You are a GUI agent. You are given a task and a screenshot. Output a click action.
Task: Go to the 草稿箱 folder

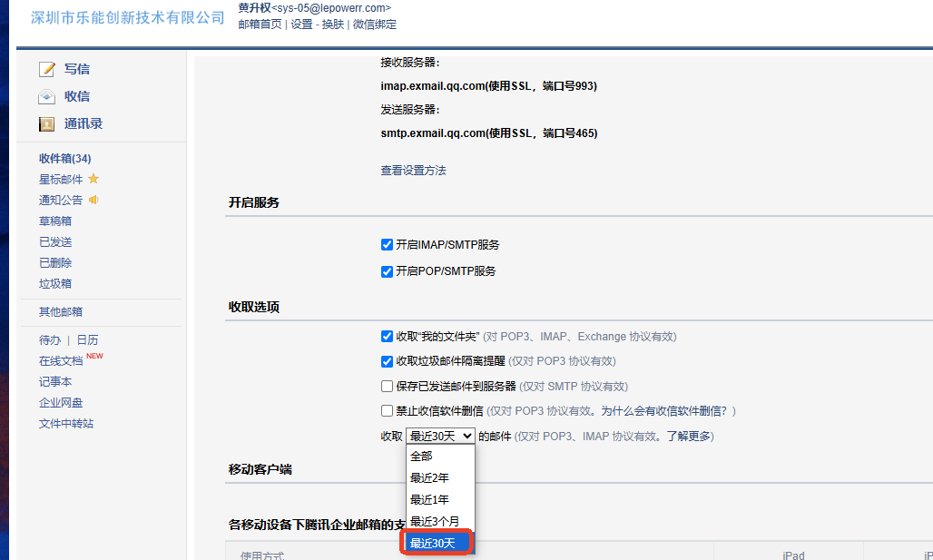55,221
